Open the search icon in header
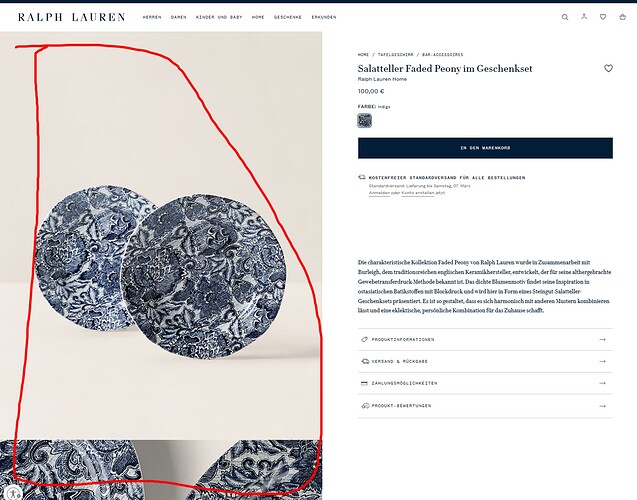 coord(565,17)
